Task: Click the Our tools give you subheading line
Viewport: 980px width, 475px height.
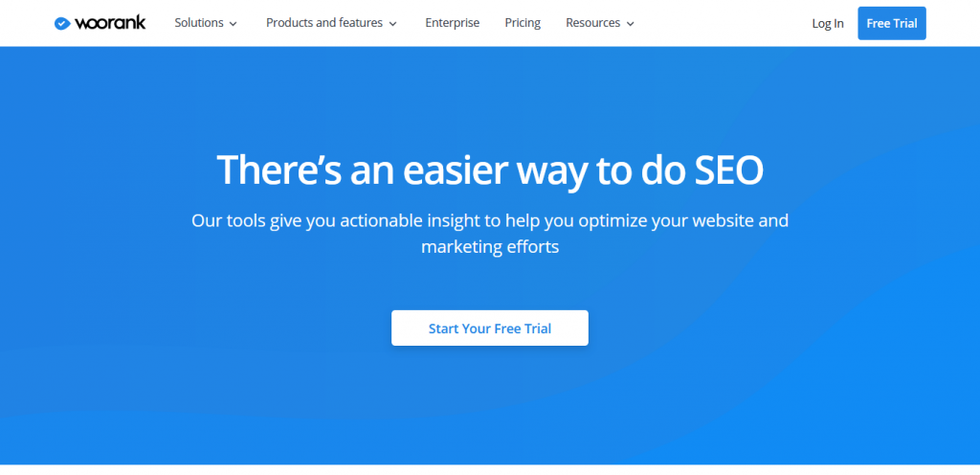Action: tap(490, 220)
